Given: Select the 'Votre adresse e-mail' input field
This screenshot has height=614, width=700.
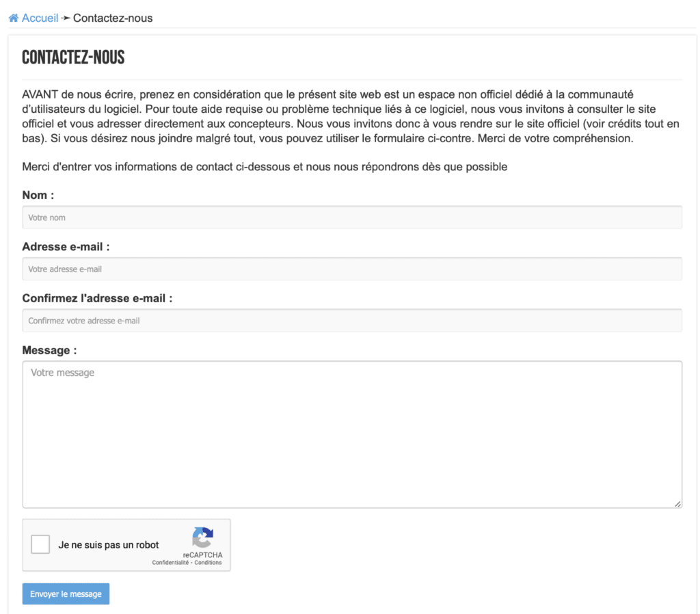Looking at the screenshot, I should tap(353, 269).
